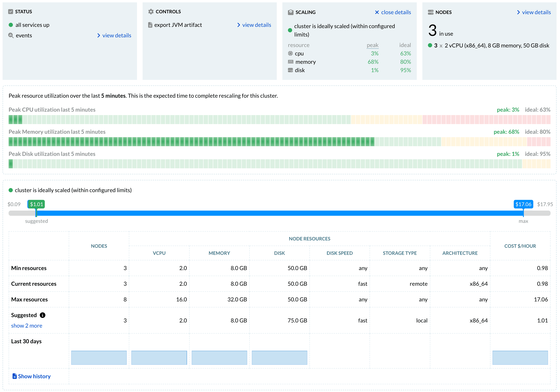Click the $17.06 max cost slider handle
560x392 pixels.
(523, 204)
